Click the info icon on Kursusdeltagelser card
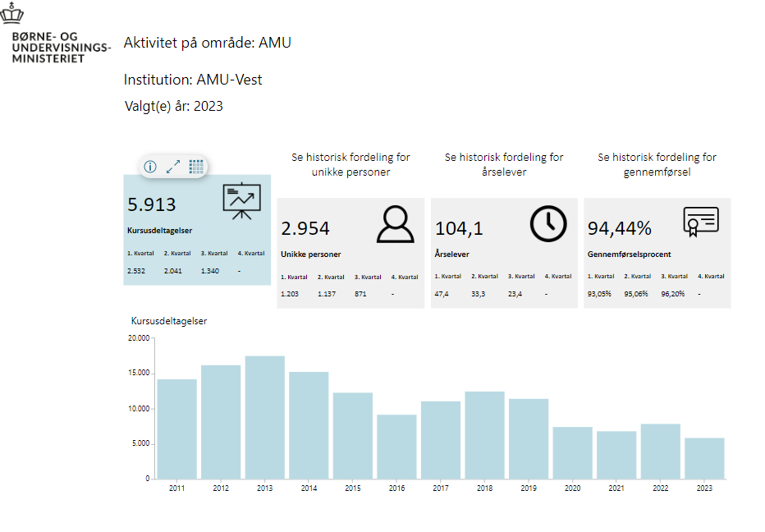 (x=150, y=167)
